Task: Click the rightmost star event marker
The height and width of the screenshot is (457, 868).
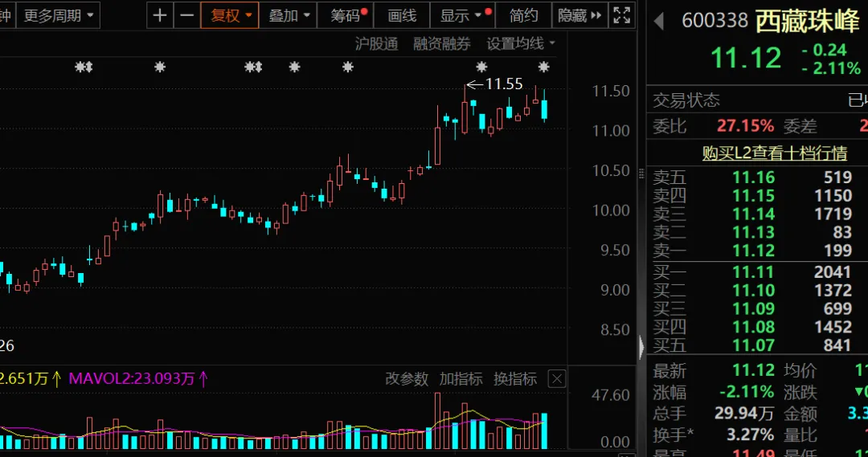Action: [543, 67]
